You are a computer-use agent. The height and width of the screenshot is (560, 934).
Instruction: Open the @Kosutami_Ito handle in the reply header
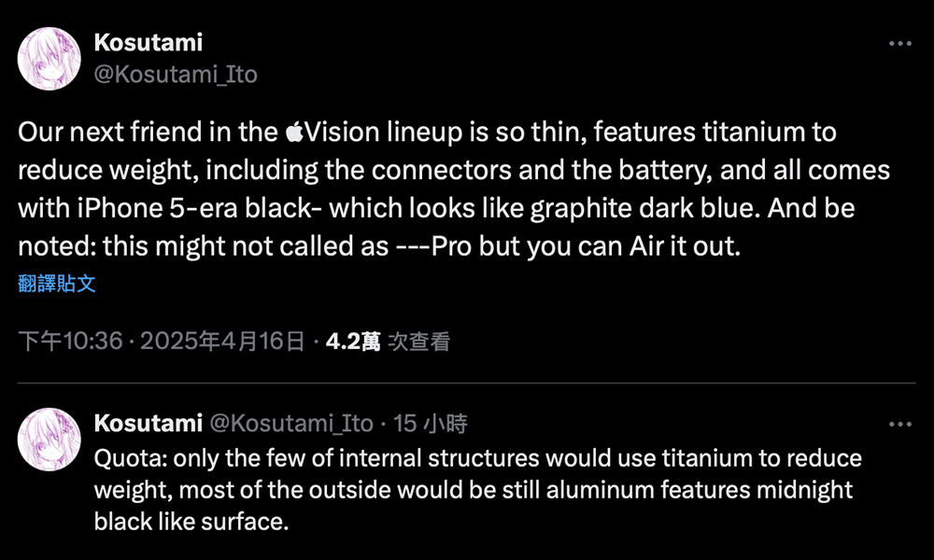tap(291, 424)
